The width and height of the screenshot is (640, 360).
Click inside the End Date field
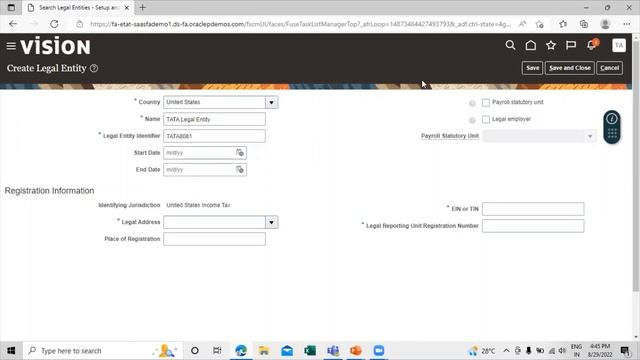[199, 169]
